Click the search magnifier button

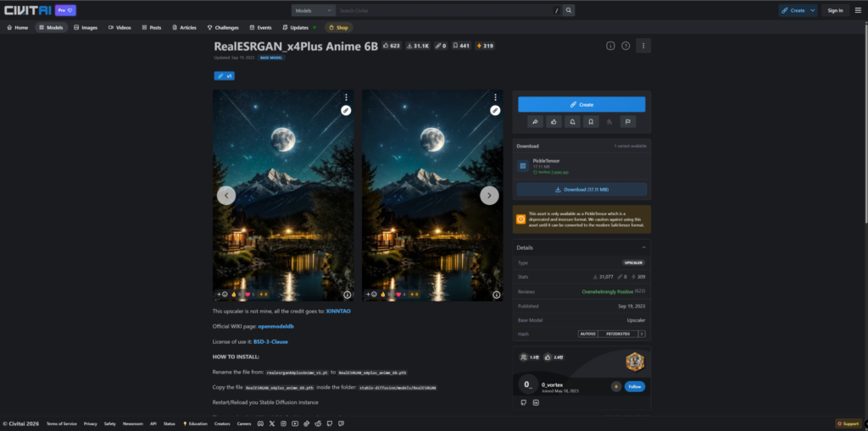pyautogui.click(x=569, y=10)
